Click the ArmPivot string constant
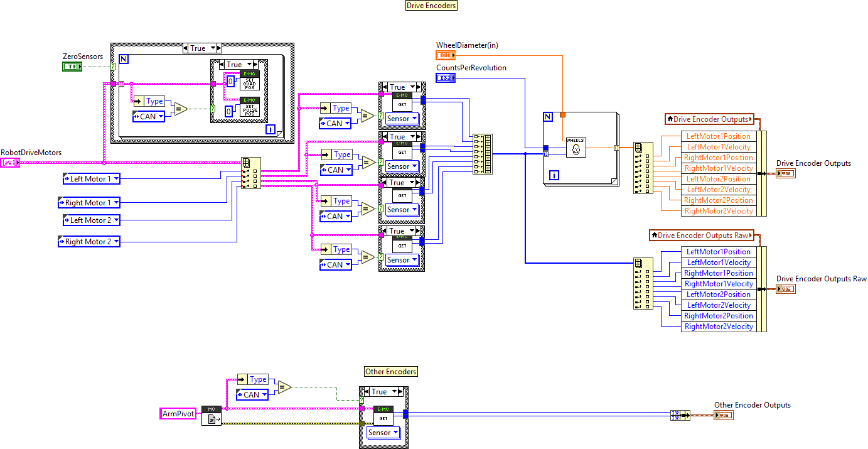Image resolution: width=868 pixels, height=449 pixels. (x=178, y=413)
